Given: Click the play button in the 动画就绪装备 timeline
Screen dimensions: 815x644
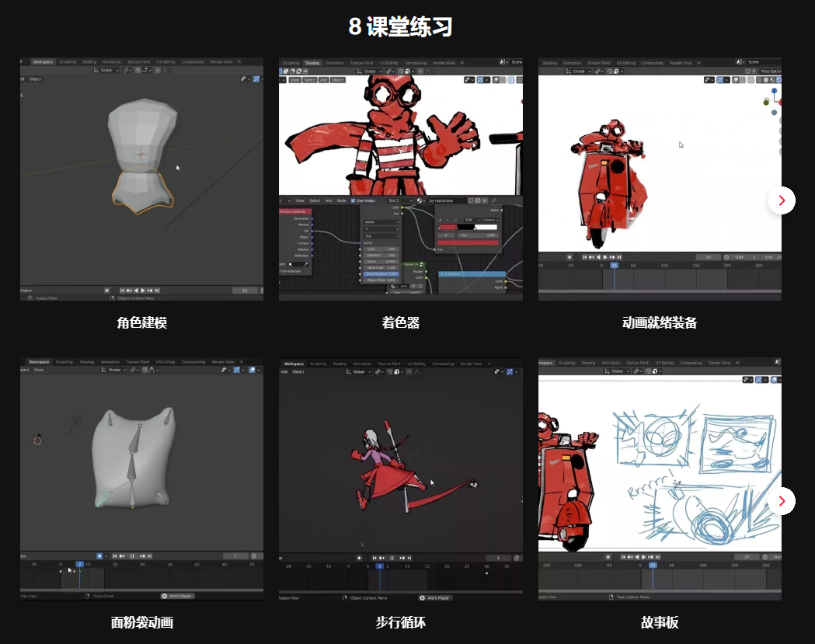Looking at the screenshot, I should tap(605, 257).
